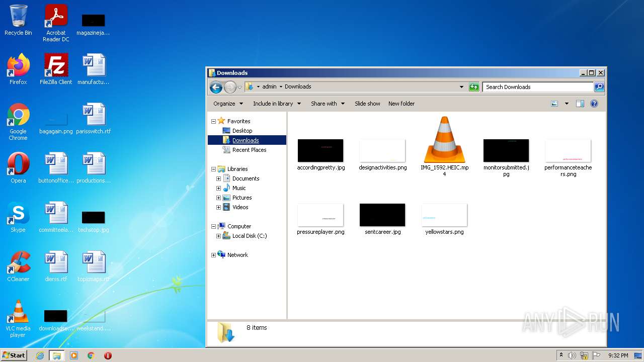Expand the Documents library node
The height and width of the screenshot is (362, 644).
click(219, 178)
